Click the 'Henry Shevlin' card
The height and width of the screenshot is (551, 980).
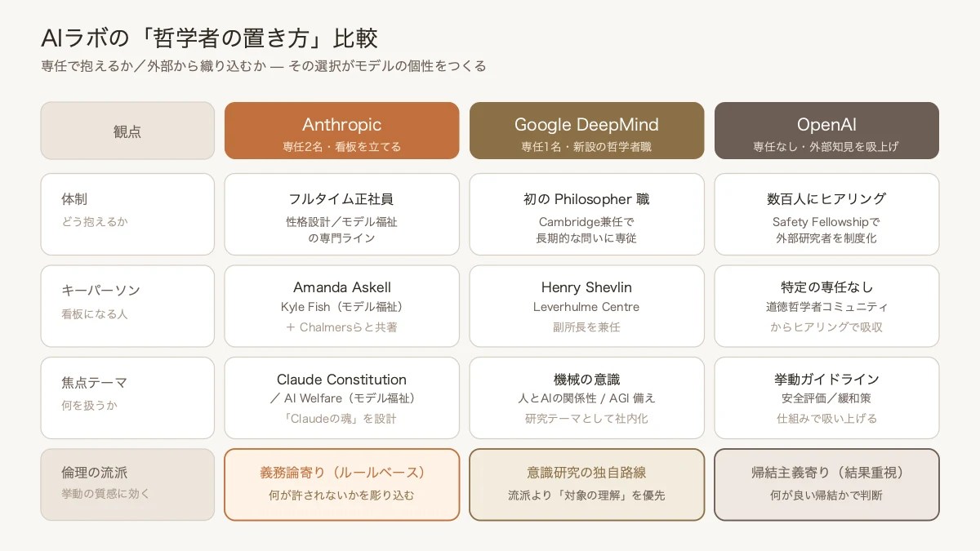click(x=586, y=306)
